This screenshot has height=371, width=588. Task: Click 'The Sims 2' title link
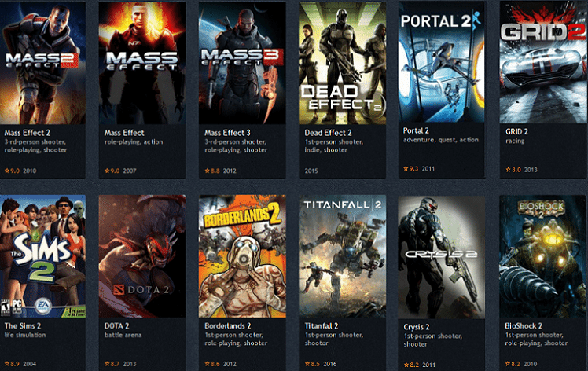23,326
